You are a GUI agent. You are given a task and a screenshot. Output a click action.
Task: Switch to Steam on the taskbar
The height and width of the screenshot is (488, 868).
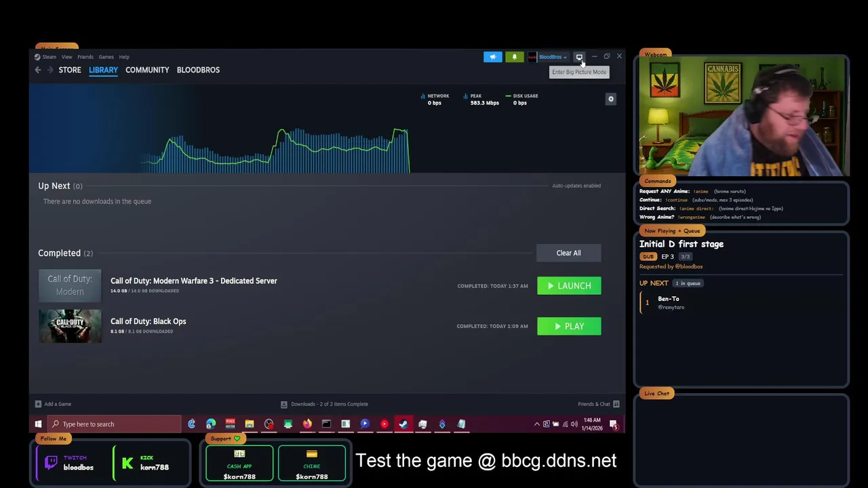[x=403, y=424]
